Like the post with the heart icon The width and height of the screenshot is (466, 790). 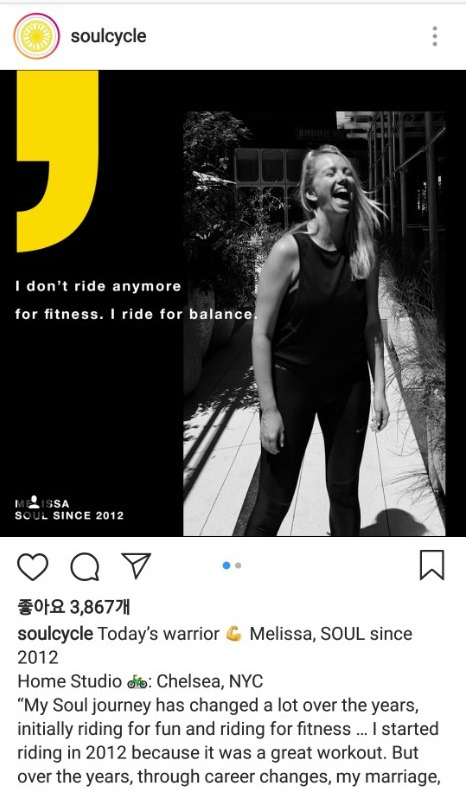click(x=33, y=567)
